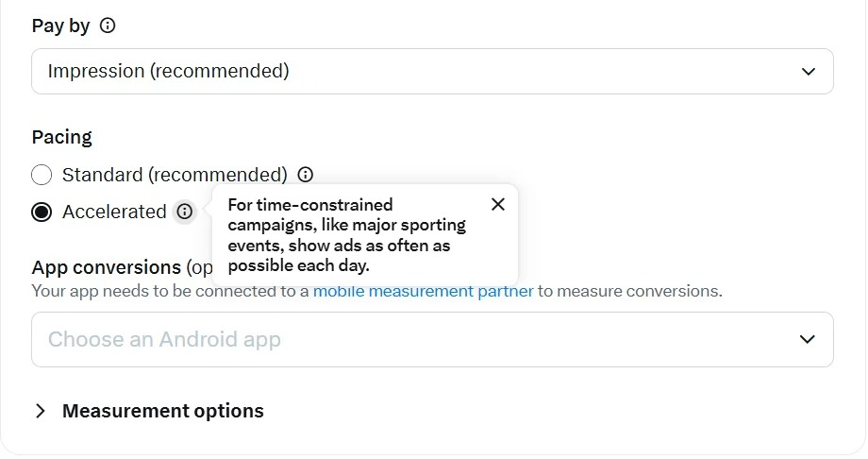Click the Standard (recommended) label text
868x459 pixels.
click(x=175, y=175)
